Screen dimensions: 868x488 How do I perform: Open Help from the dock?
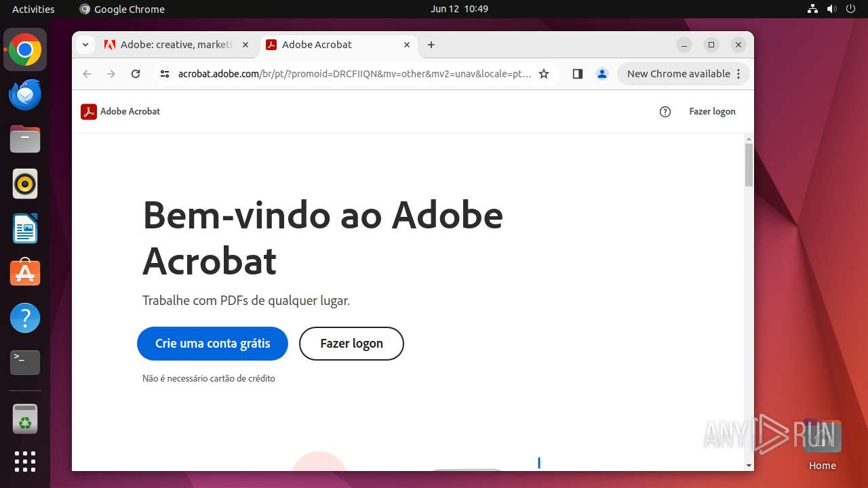25,318
